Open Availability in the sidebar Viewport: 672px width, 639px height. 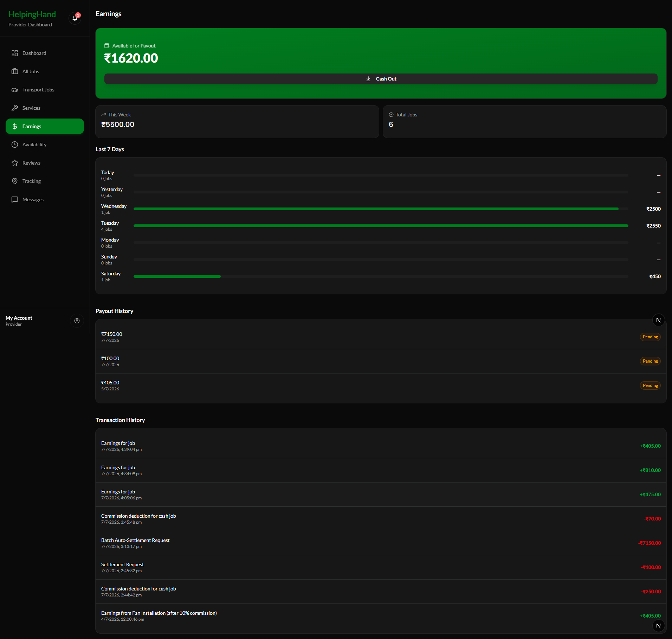tap(45, 145)
